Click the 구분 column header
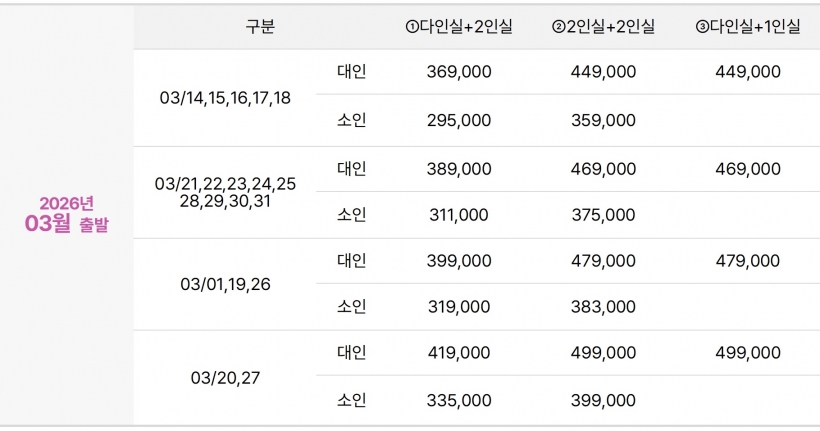 pyautogui.click(x=259, y=27)
